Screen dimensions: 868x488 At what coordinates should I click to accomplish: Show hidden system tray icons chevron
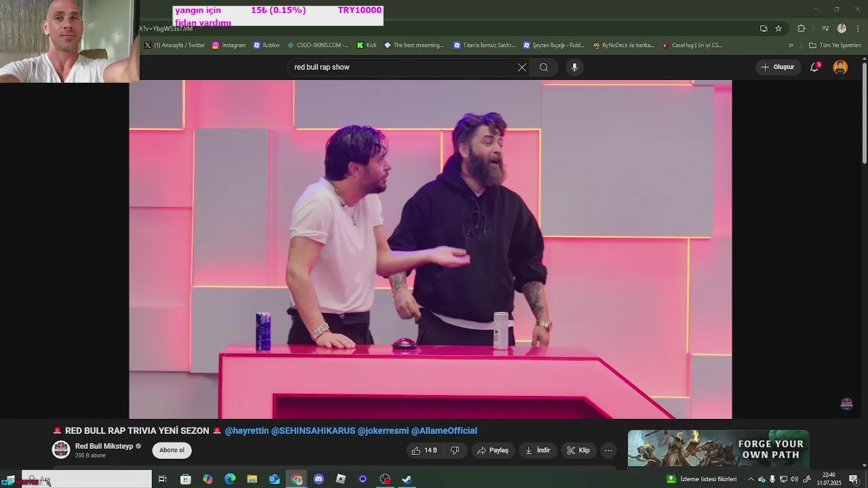[751, 479]
